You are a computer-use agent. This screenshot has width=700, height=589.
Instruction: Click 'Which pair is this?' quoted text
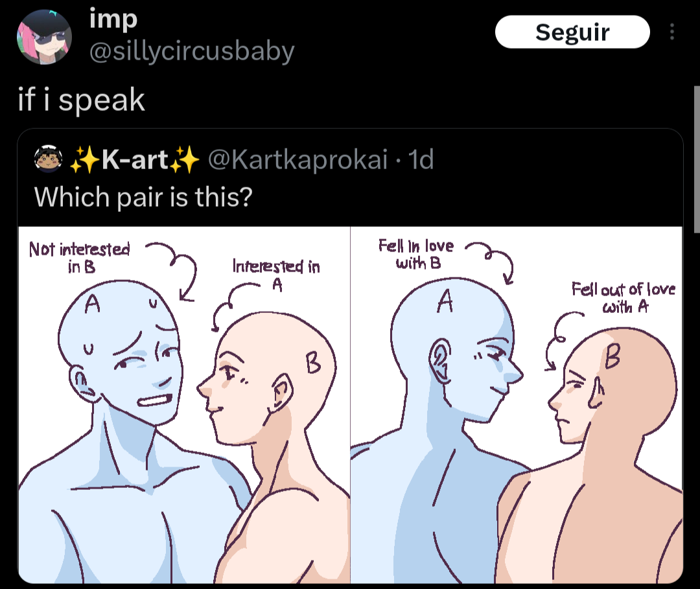pos(143,197)
